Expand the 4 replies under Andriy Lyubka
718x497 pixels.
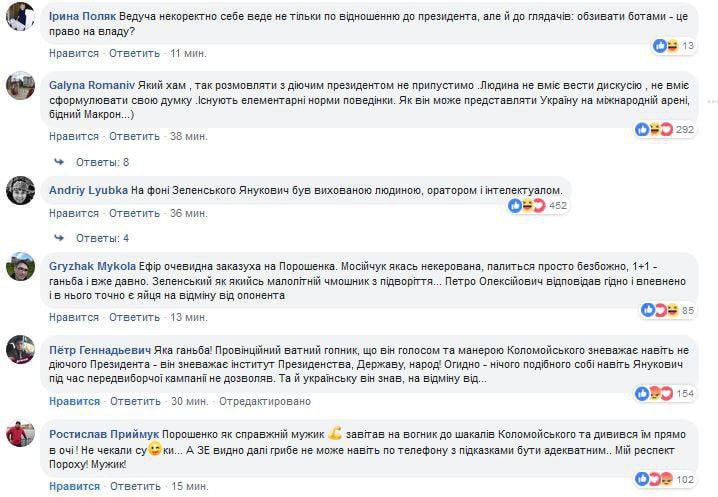coord(103,238)
